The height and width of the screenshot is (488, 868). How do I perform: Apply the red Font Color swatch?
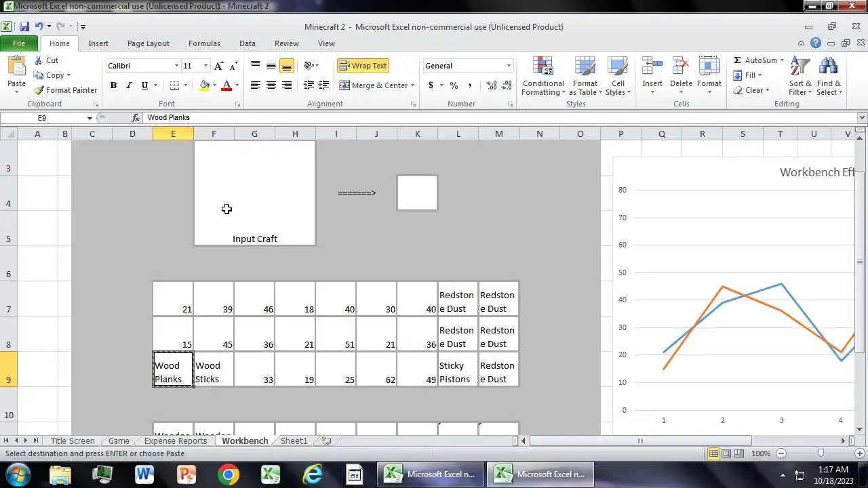tap(226, 85)
